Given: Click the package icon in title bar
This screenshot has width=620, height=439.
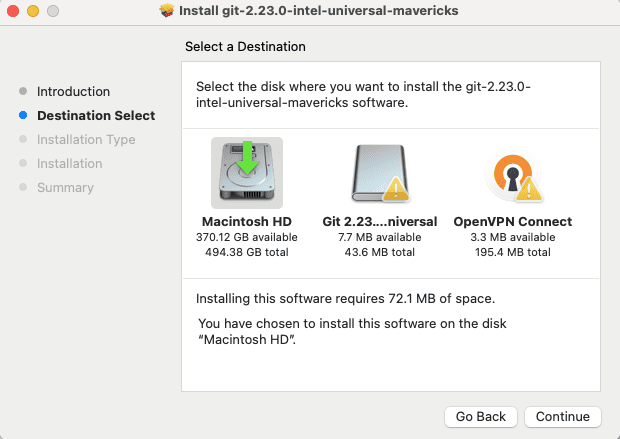Looking at the screenshot, I should 167,11.
